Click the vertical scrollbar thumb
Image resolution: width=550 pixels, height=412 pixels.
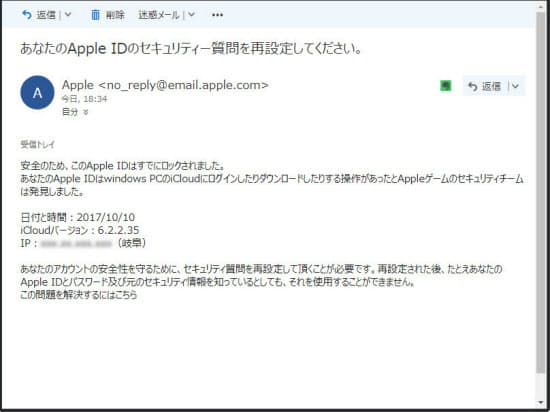[541, 193]
